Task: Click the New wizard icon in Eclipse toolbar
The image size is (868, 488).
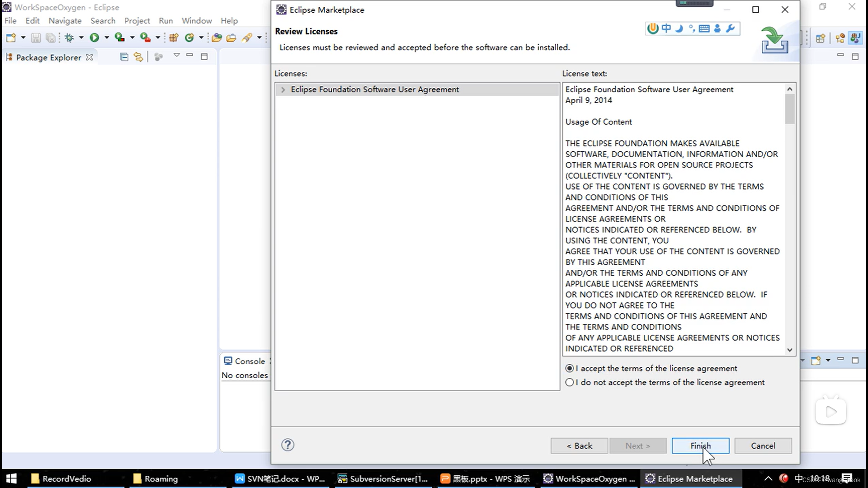Action: pyautogui.click(x=11, y=38)
